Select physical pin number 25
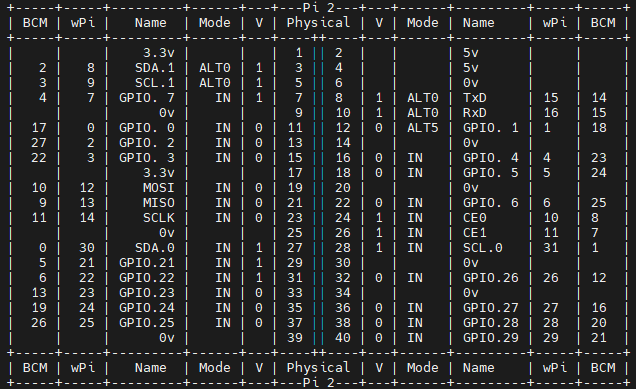Image resolution: width=636 pixels, height=389 pixels. [x=295, y=233]
